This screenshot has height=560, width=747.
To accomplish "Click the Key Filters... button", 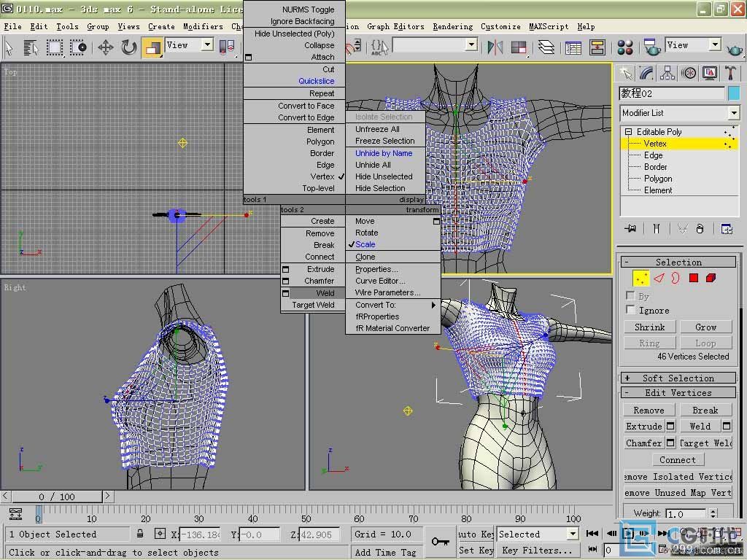I will (538, 550).
